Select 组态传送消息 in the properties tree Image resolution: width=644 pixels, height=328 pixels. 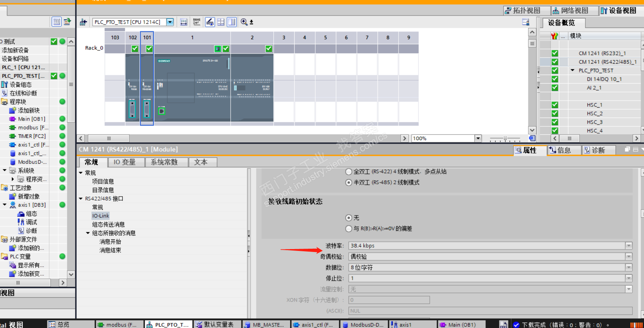pyautogui.click(x=108, y=224)
